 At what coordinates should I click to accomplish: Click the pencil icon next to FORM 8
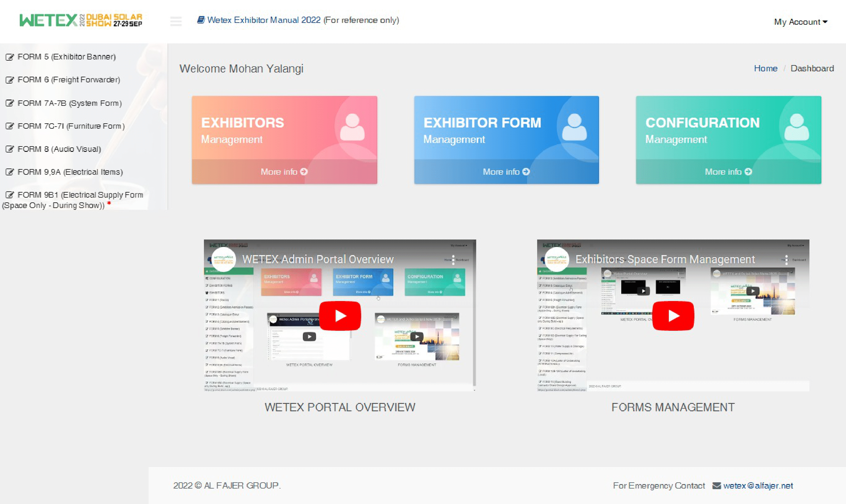point(10,149)
